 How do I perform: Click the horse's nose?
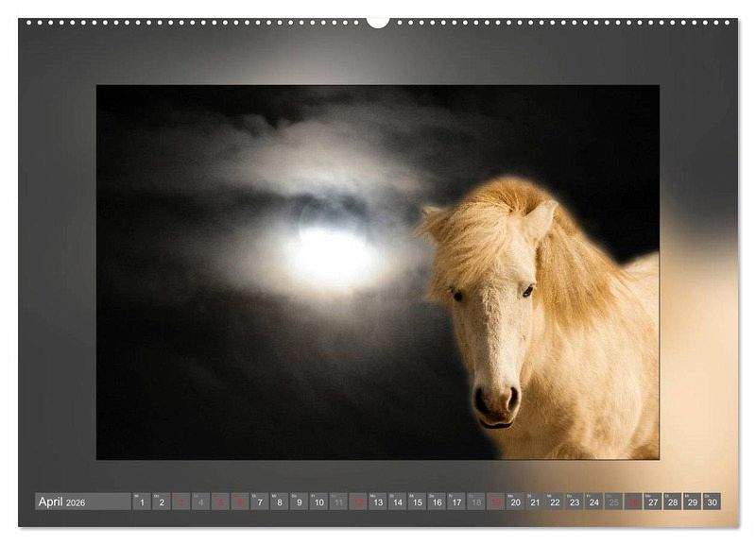[x=495, y=401]
